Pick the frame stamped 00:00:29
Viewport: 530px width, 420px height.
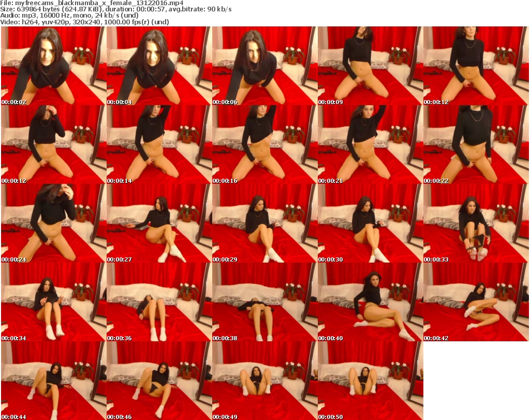pyautogui.click(x=264, y=224)
